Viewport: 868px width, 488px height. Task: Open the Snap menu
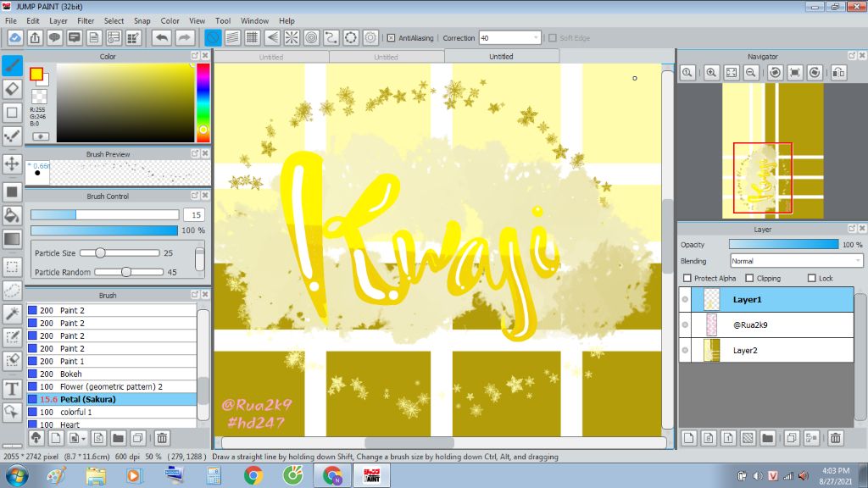(x=142, y=20)
